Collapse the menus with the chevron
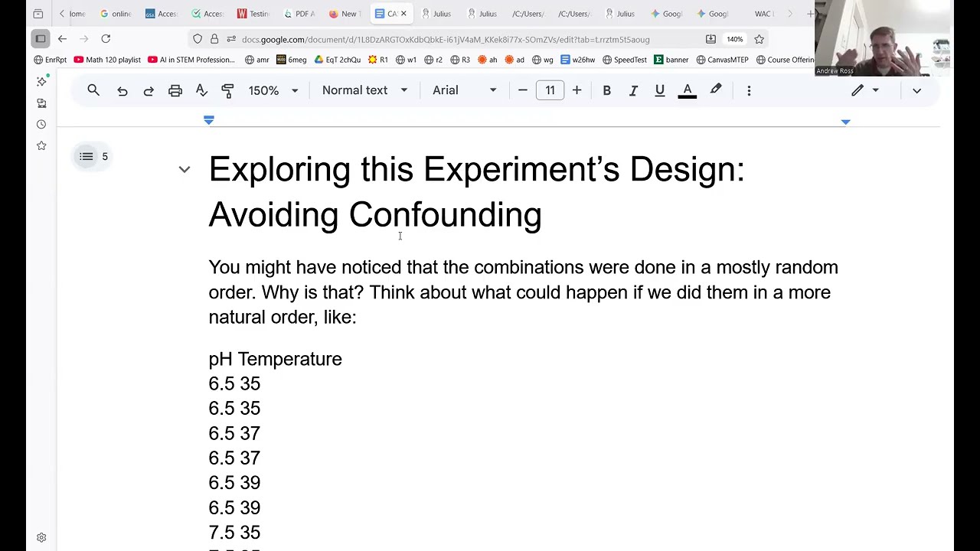 [916, 90]
